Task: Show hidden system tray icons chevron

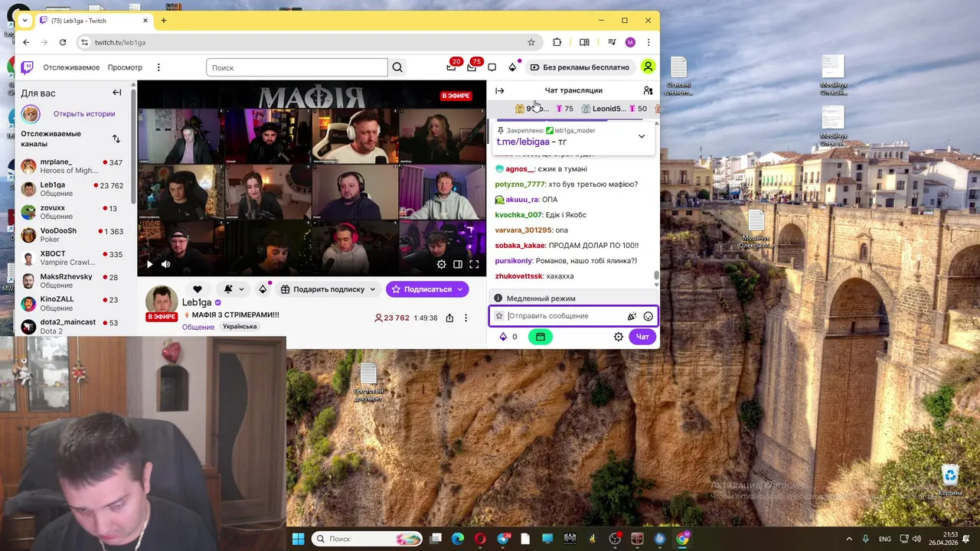Action: [850, 539]
